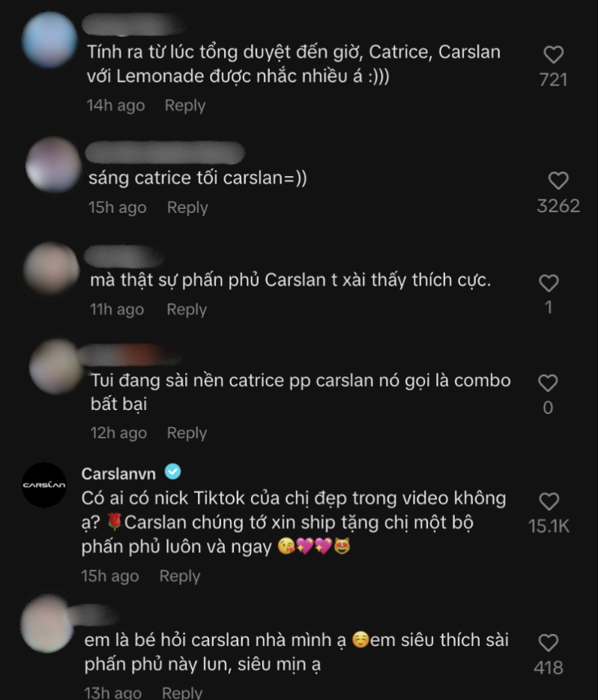Screen dimensions: 598x700
Task: Open avatar of 'combo bất bại' commenter
Action: (x=57, y=366)
